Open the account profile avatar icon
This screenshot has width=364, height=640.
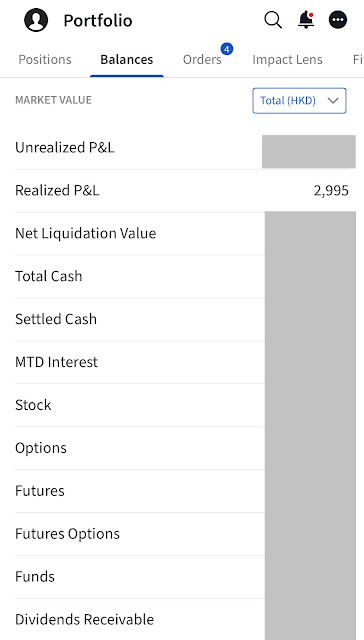pyautogui.click(x=36, y=20)
